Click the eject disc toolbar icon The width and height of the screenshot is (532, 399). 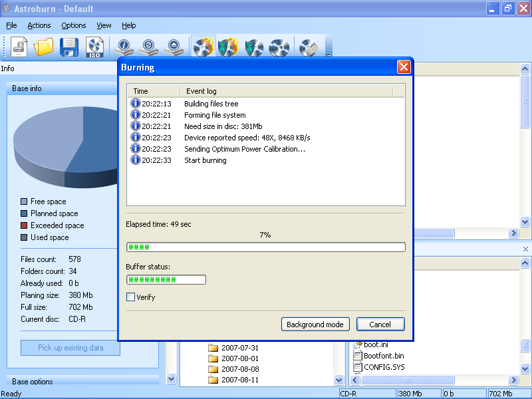(x=175, y=47)
